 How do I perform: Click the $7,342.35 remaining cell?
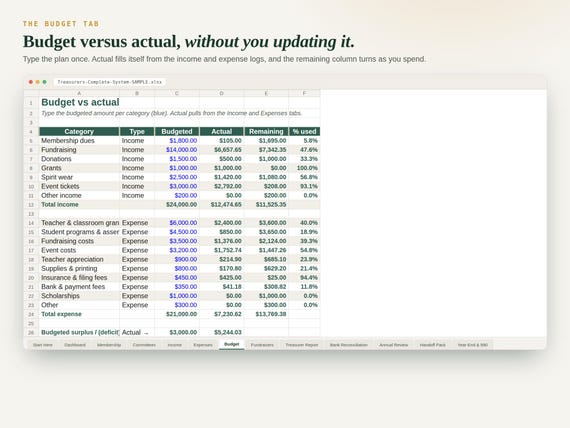tap(266, 150)
